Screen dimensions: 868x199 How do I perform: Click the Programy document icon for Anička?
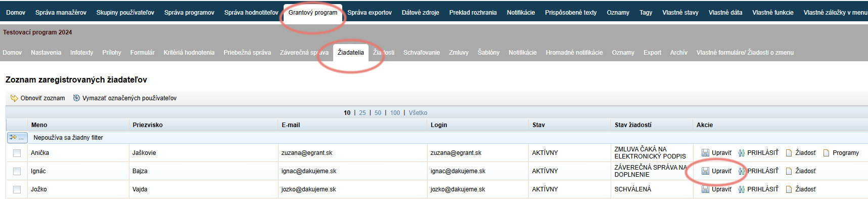[x=827, y=153]
